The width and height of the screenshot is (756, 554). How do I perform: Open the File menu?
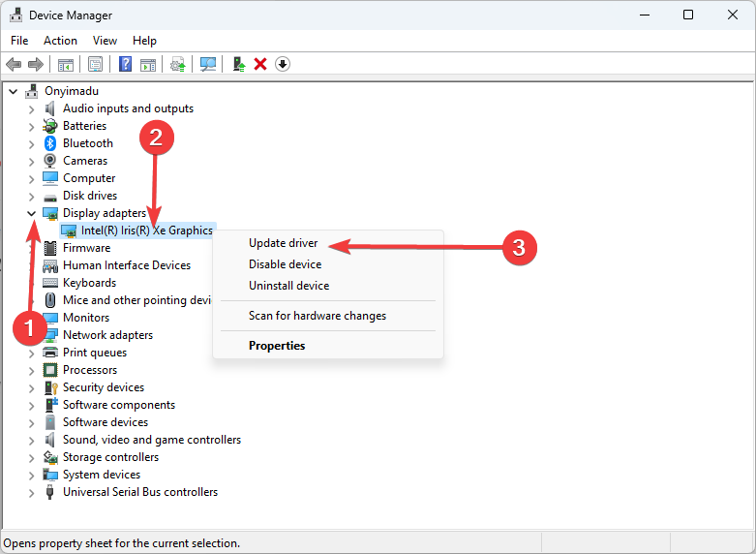pos(19,41)
